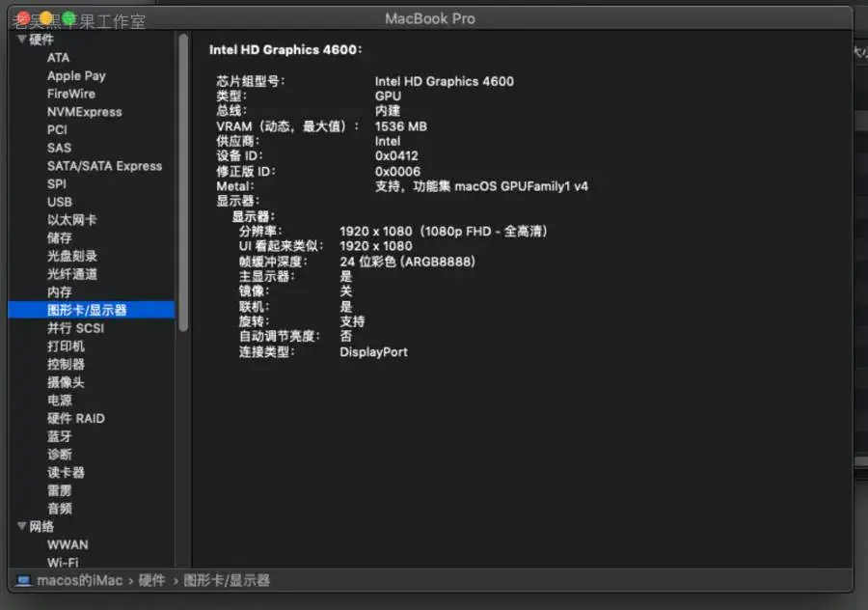The image size is (868, 610).
Task: Click the SPI sidebar item
Action: tap(57, 184)
